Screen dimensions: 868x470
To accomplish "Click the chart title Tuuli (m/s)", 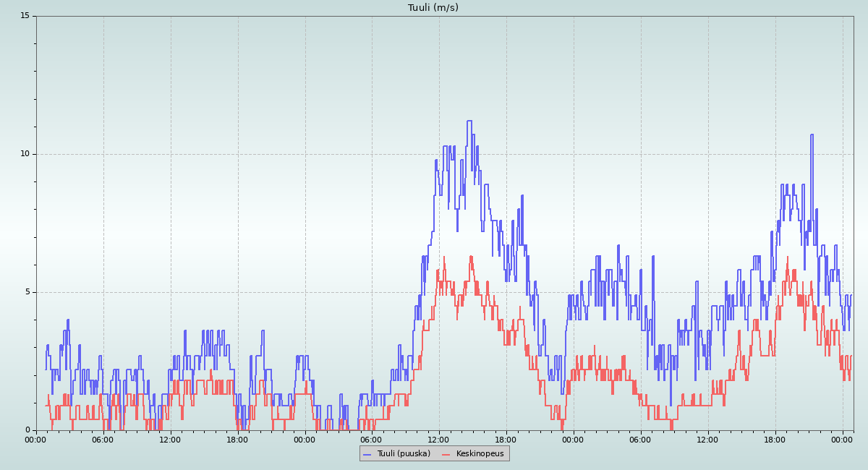I will [x=433, y=8].
